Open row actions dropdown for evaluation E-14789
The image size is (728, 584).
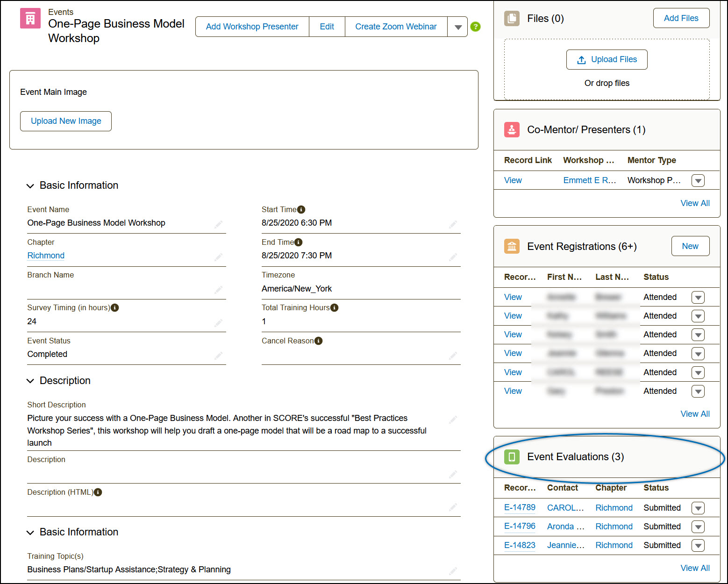(x=698, y=508)
